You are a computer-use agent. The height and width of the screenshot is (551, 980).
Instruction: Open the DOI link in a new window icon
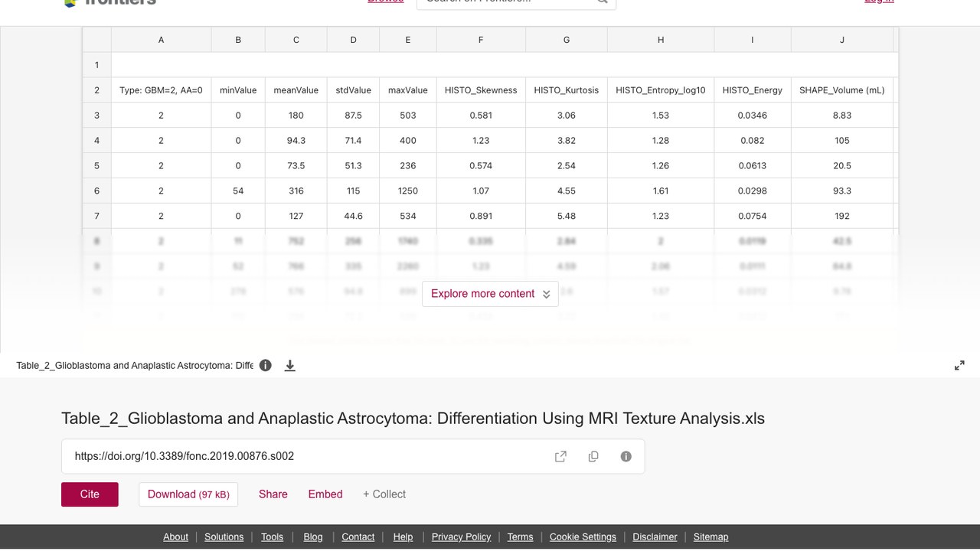(x=560, y=457)
